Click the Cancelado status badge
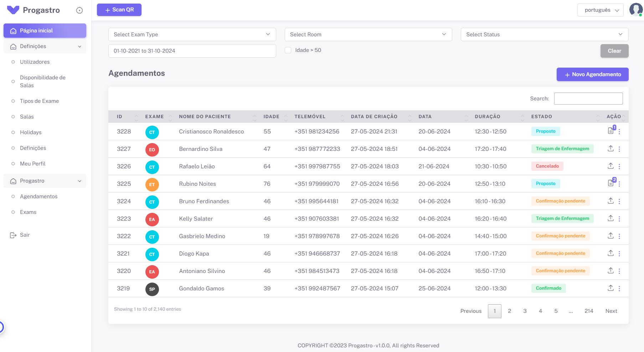Image resolution: width=644 pixels, height=352 pixels. click(547, 166)
